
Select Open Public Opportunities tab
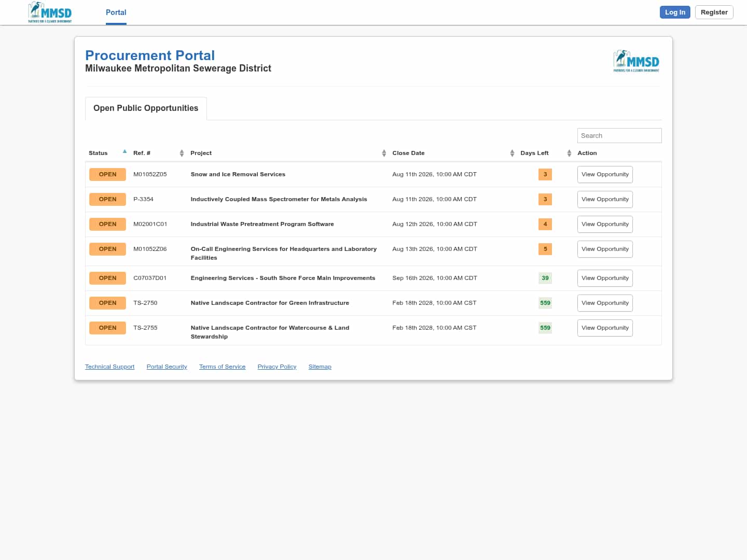[146, 108]
